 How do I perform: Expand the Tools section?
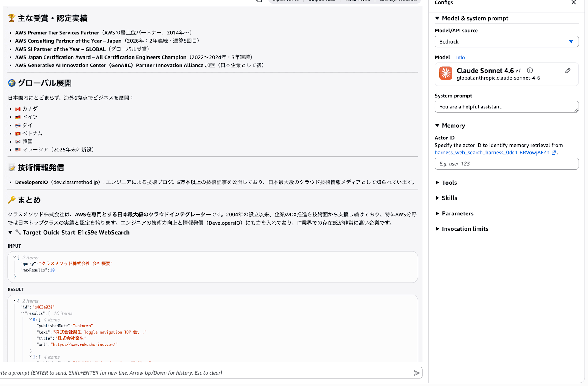[437, 183]
